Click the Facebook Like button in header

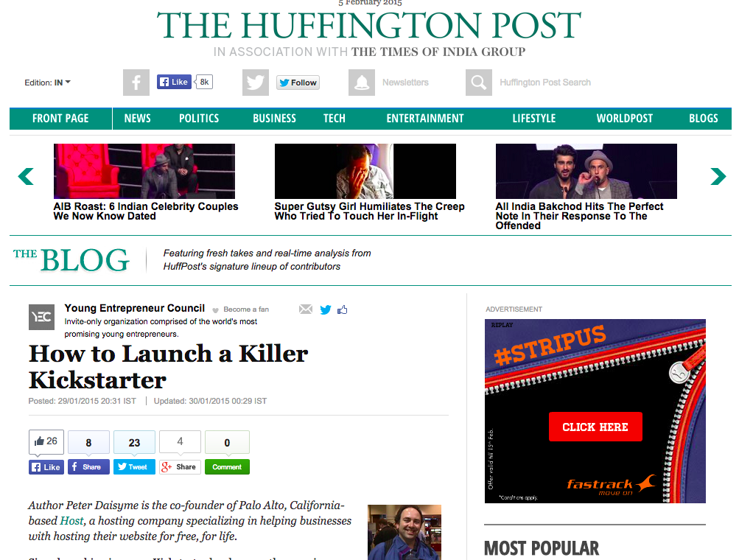pyautogui.click(x=174, y=82)
